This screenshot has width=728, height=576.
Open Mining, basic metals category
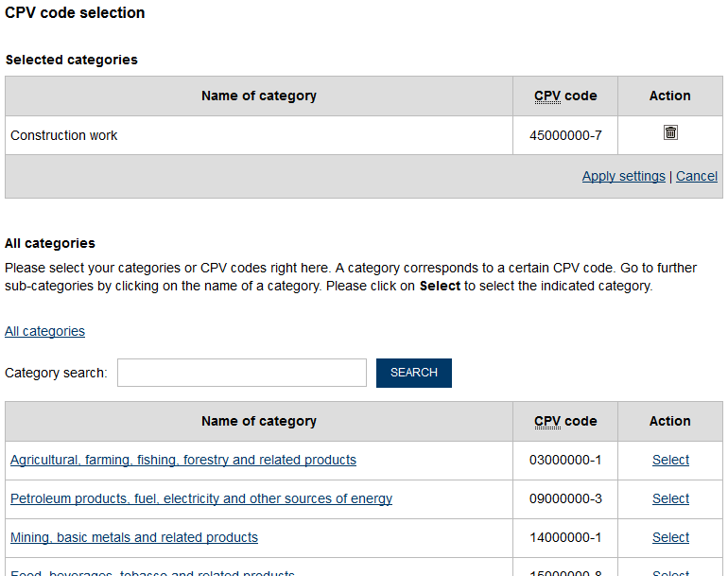tap(134, 537)
